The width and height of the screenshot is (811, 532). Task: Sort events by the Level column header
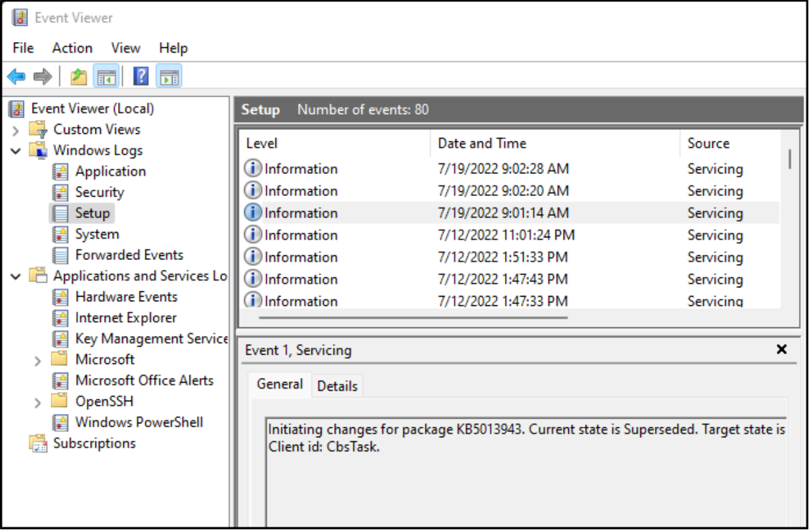click(x=335, y=143)
